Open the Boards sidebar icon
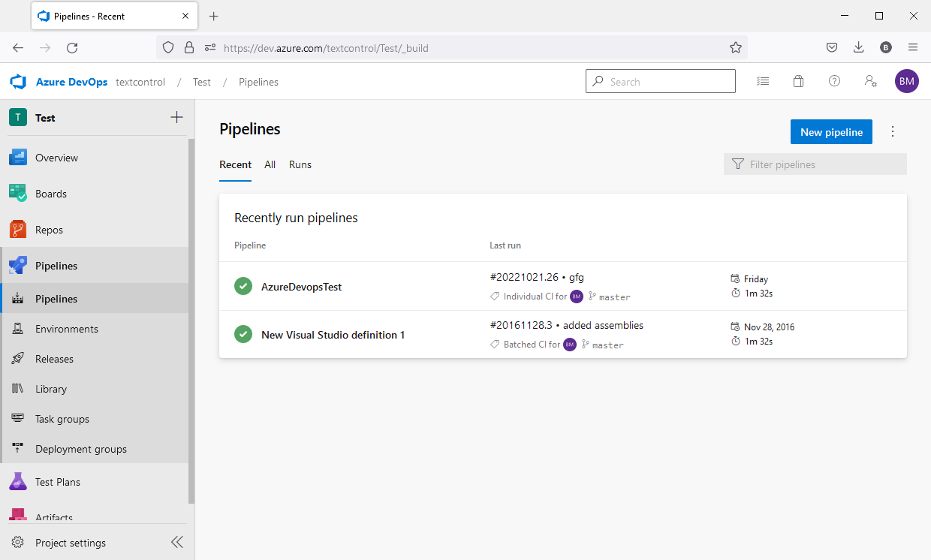Viewport: 931px width, 560px height. coord(18,194)
